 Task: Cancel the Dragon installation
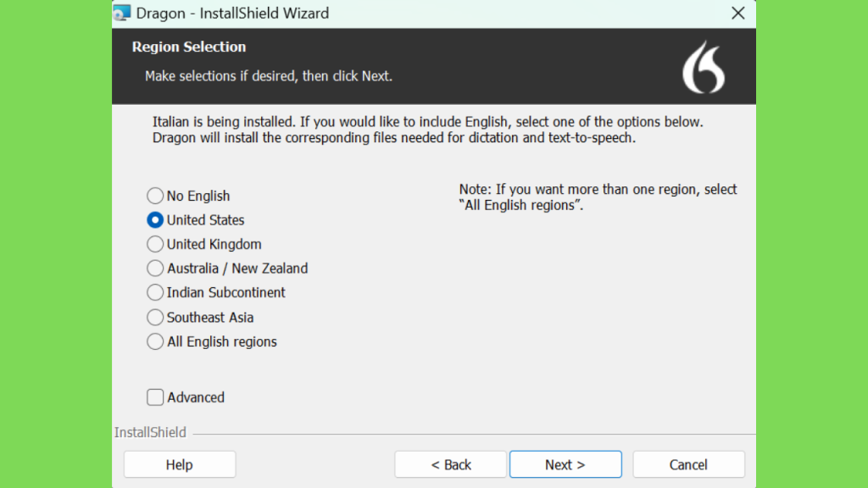(x=688, y=464)
